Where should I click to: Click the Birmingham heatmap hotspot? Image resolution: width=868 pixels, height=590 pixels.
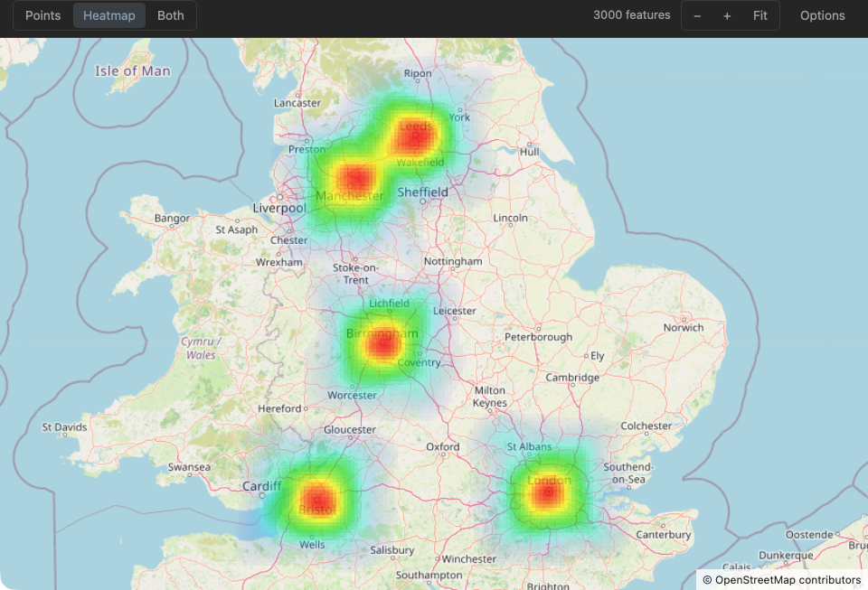pos(382,345)
